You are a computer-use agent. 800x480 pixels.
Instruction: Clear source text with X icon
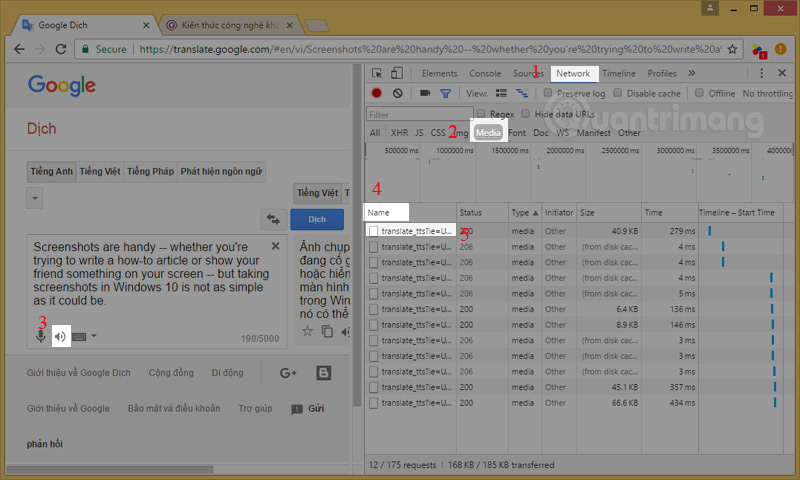pyautogui.click(x=276, y=246)
